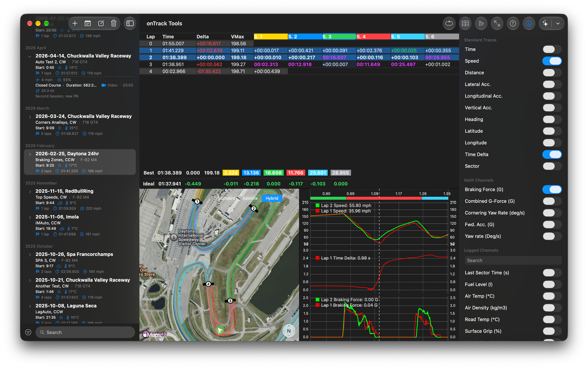This screenshot has height=368, width=588.
Task: Expand the 2025-10-08 Laguna Seca session
Action: click(x=30, y=306)
